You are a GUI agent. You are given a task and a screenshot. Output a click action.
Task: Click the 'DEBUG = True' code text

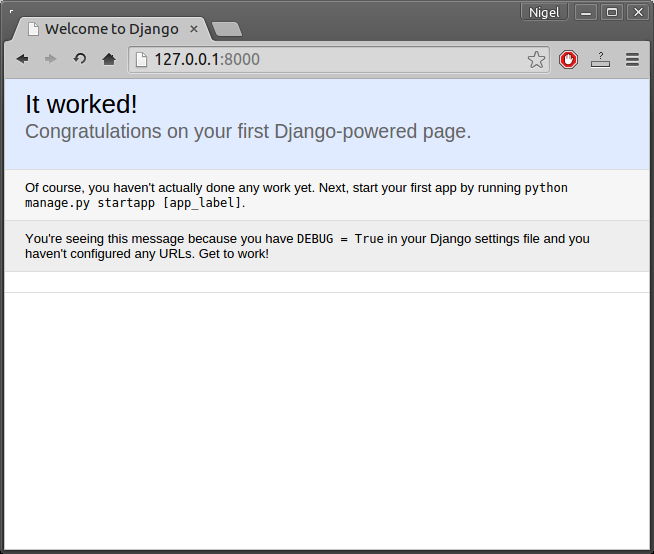pyautogui.click(x=340, y=239)
